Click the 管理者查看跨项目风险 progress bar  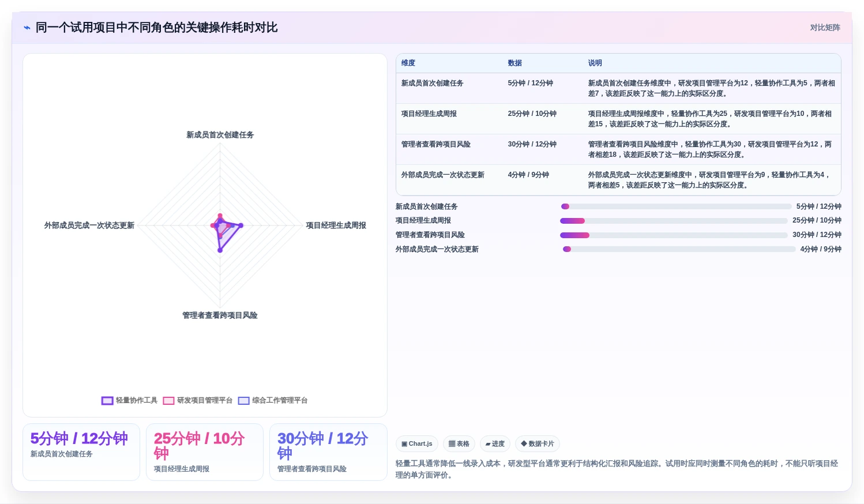tap(674, 235)
